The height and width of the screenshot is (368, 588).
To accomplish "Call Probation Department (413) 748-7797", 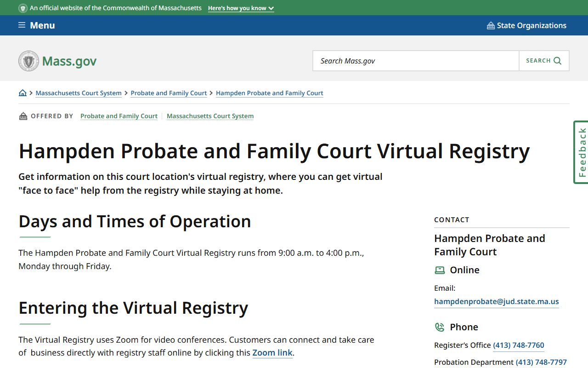I will coord(541,362).
